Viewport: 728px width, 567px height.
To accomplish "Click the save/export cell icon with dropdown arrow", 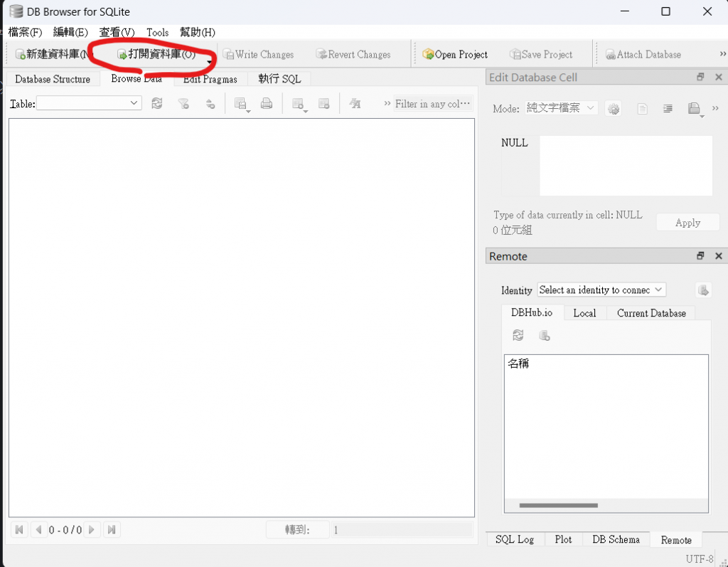I will (x=695, y=110).
